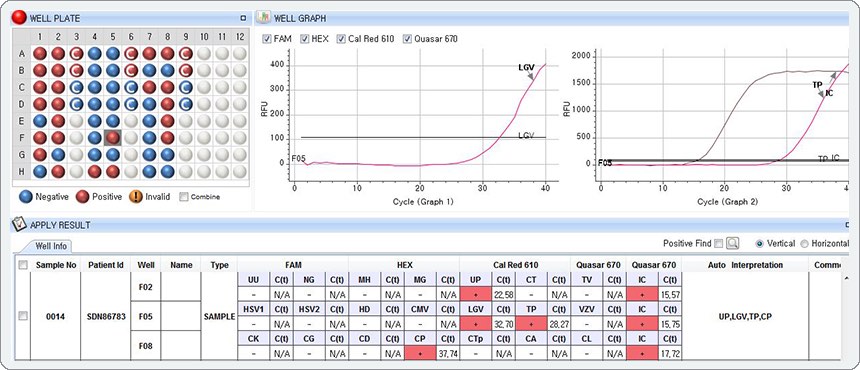Select well H8 in the plate
860x370 pixels.
click(167, 172)
